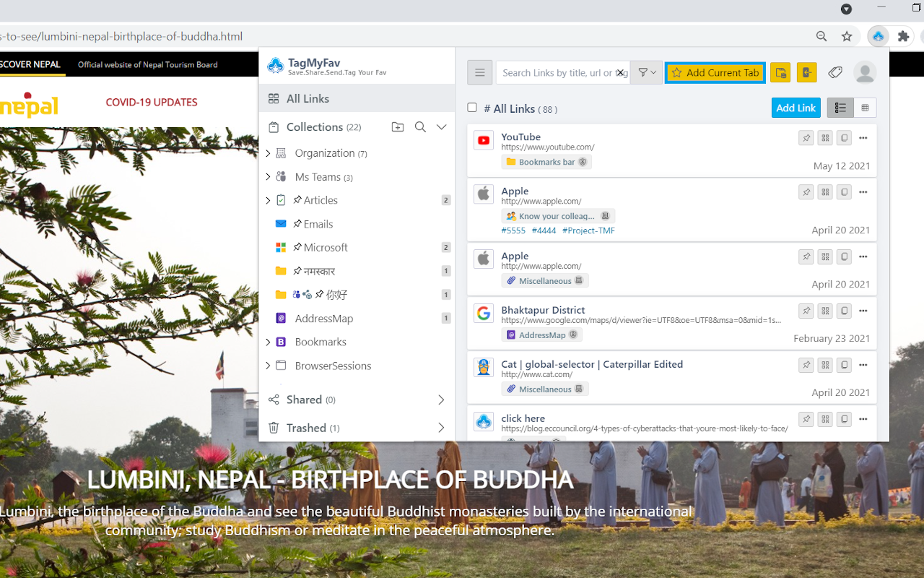Click the Bookmarks bar collection tag on YouTube
This screenshot has width=924, height=578.
[546, 162]
